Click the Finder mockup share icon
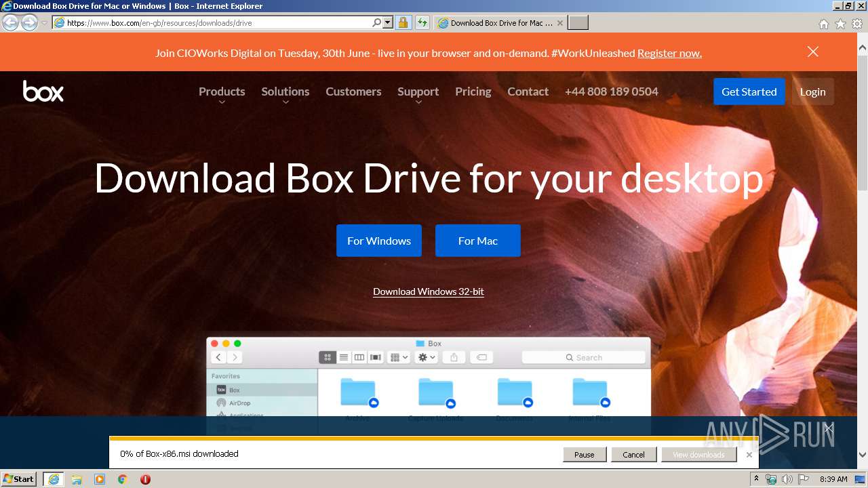The height and width of the screenshot is (488, 868). 454,357
